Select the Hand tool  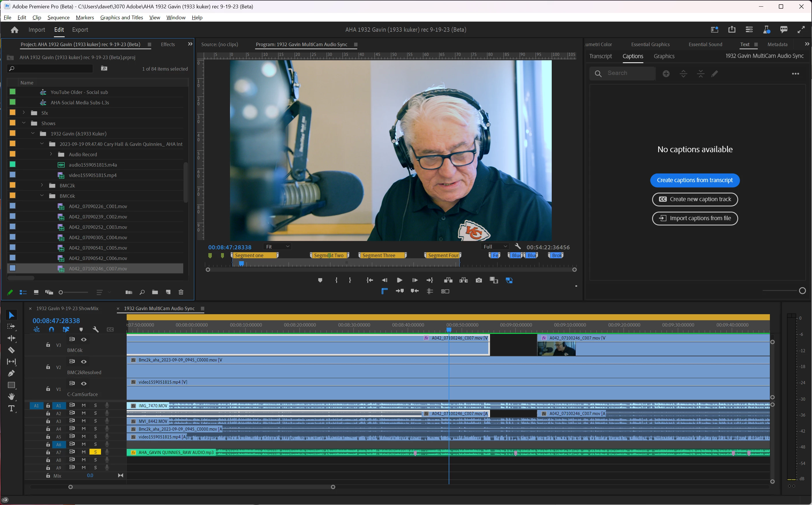[x=11, y=396]
